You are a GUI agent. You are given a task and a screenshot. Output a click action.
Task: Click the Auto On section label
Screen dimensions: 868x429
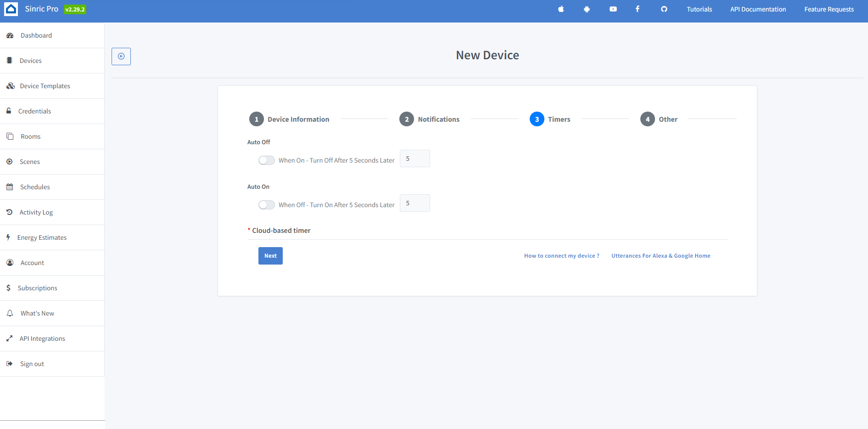point(258,187)
